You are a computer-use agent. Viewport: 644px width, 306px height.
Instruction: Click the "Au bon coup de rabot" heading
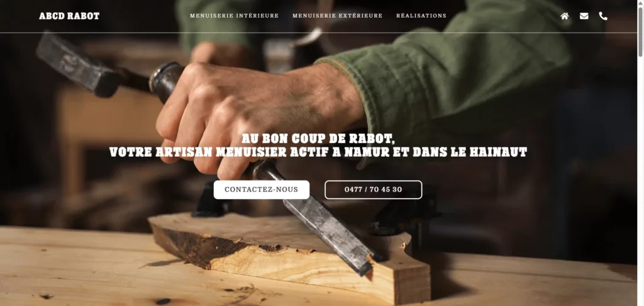318,139
